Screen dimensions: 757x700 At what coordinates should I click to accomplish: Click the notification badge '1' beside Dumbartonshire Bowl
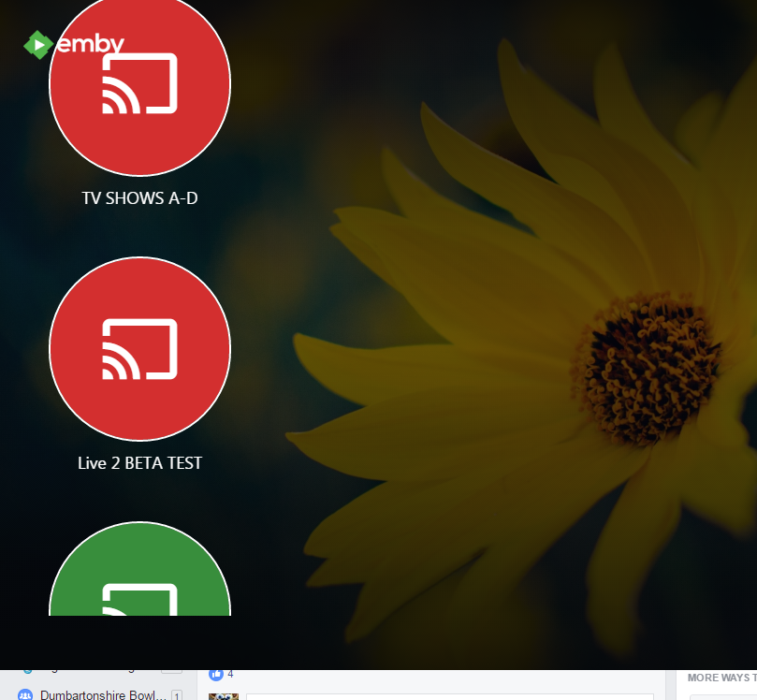(177, 695)
